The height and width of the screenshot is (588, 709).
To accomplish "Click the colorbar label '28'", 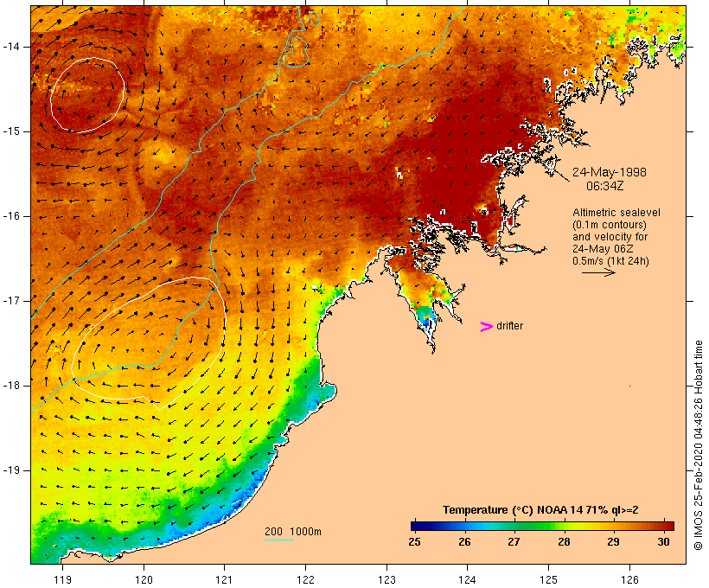I will click(564, 542).
